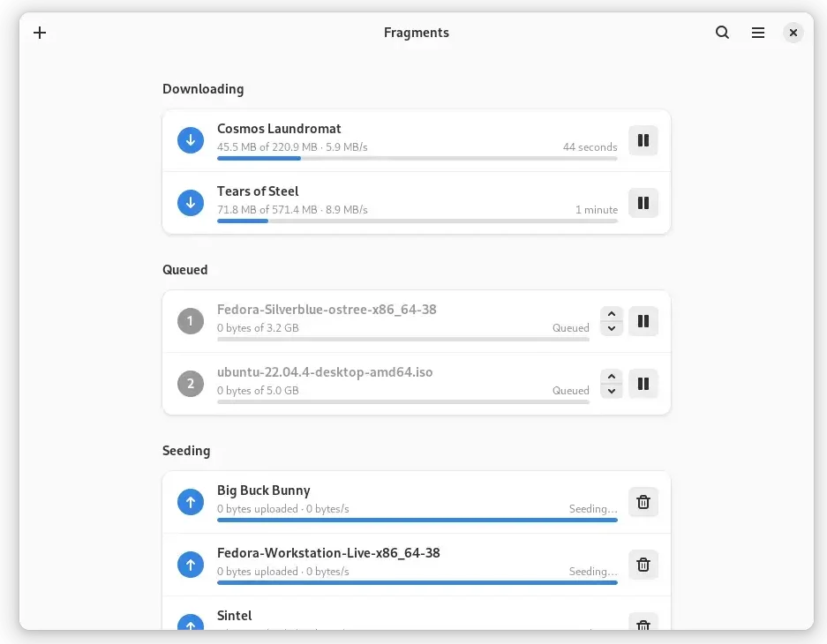This screenshot has height=644, width=827.
Task: Click the ubuntu-22.04.4 empty progress bar
Action: pos(403,401)
